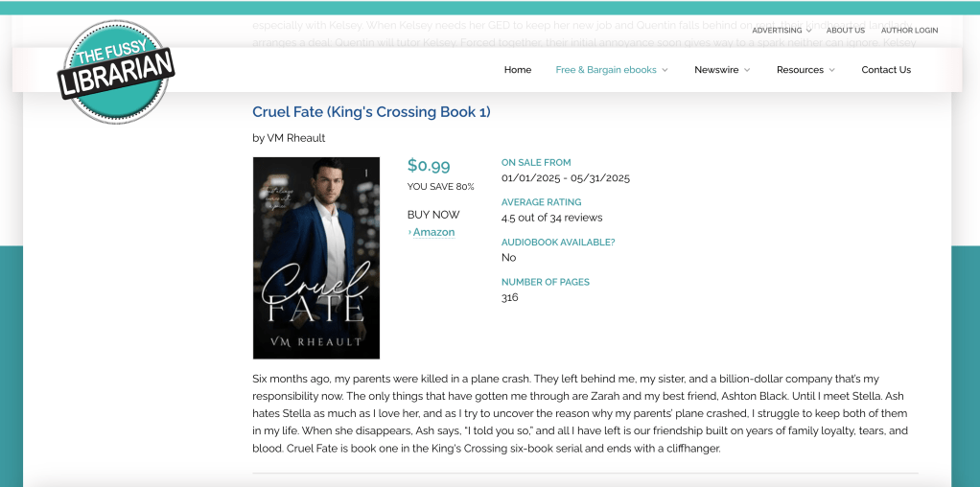
Task: Click the Buy Now label
Action: (433, 215)
